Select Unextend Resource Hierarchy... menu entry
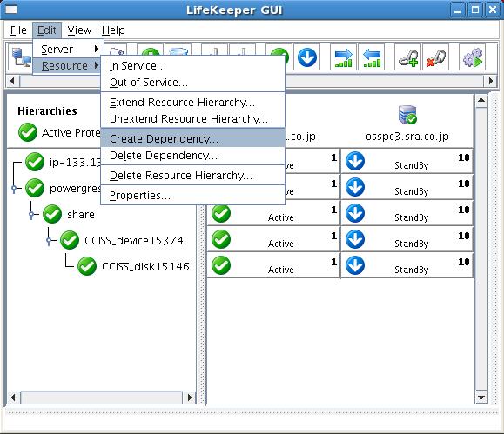The image size is (504, 434). (x=193, y=119)
